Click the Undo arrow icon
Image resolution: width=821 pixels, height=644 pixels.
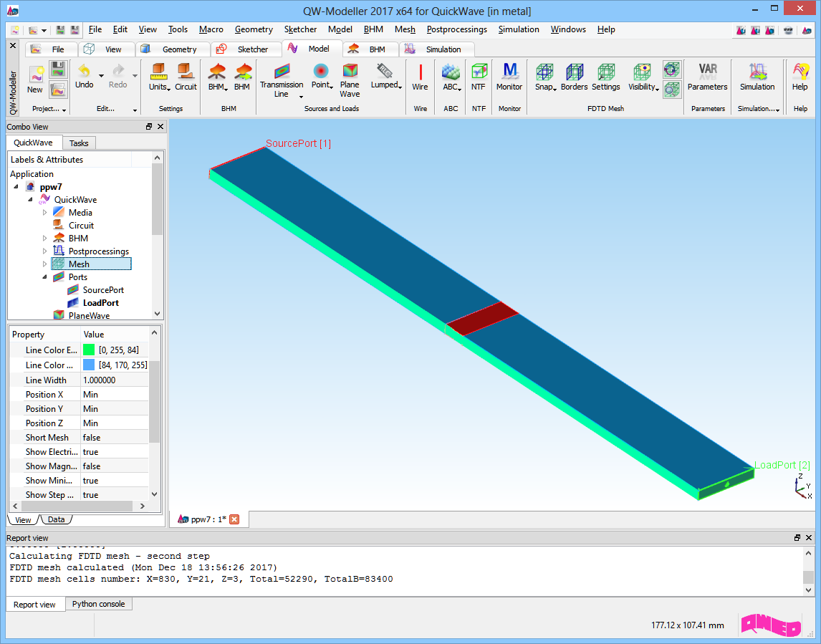[x=84, y=70]
